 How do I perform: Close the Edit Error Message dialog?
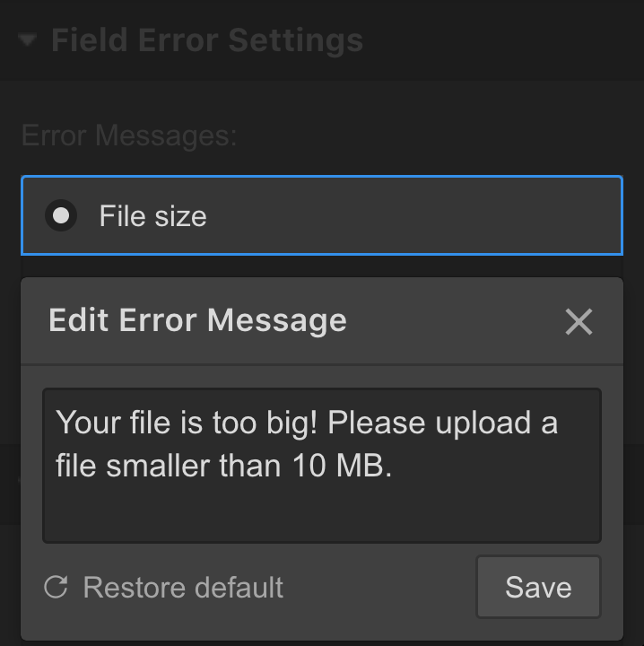click(x=579, y=321)
